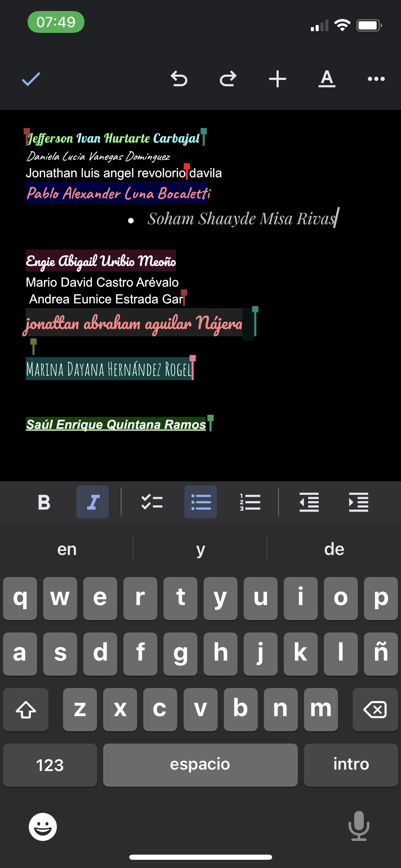Tap the bulleted line "Soham Shaayde Misa Rivas"
401x868 pixels.
[x=242, y=219]
